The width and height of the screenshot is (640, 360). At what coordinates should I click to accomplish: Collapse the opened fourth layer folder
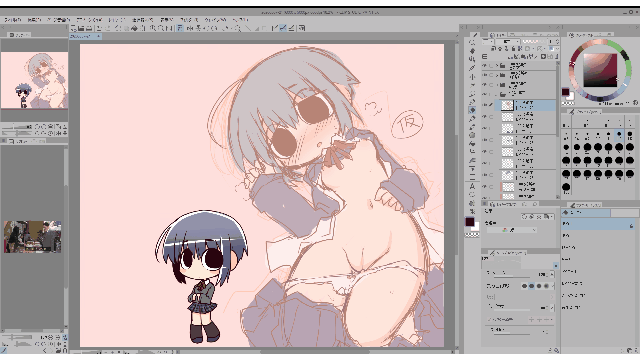[497, 95]
